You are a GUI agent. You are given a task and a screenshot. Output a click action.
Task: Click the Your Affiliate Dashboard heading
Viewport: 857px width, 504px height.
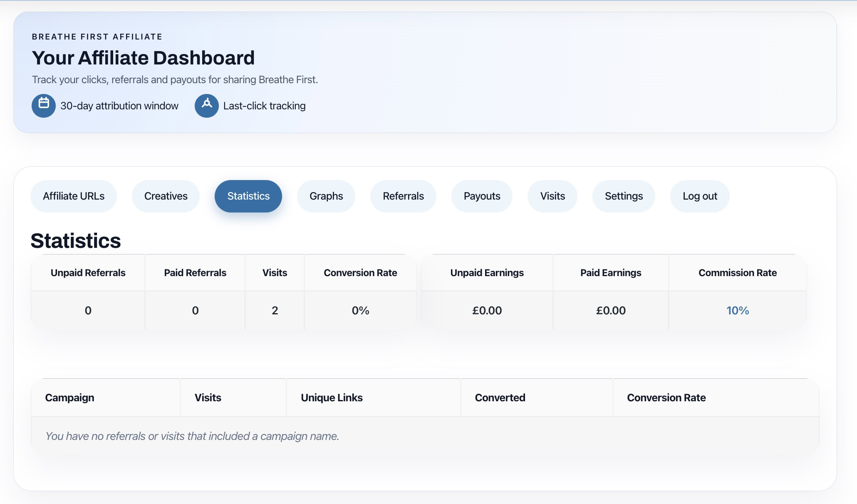tap(143, 58)
